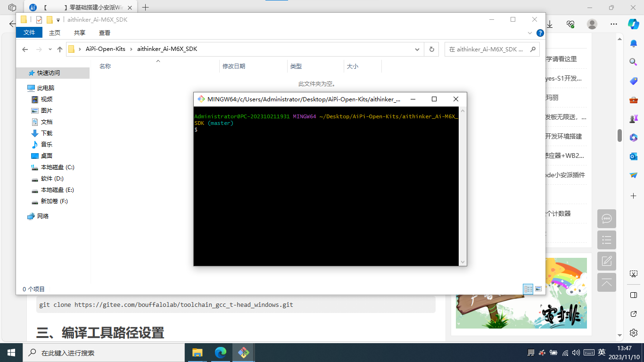This screenshot has width=644, height=362.
Task: Click the properties checkmark icon in title bar
Action: tap(39, 20)
